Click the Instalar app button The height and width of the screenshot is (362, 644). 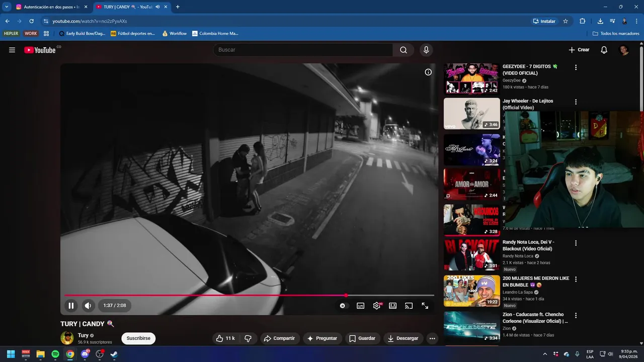[544, 21]
